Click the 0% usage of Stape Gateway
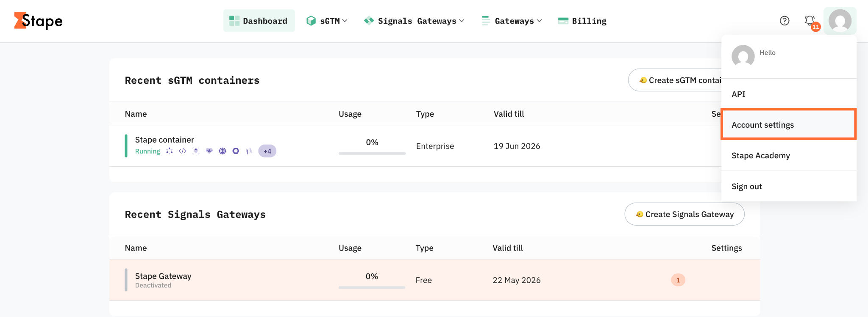Image resolution: width=868 pixels, height=317 pixels. [372, 276]
